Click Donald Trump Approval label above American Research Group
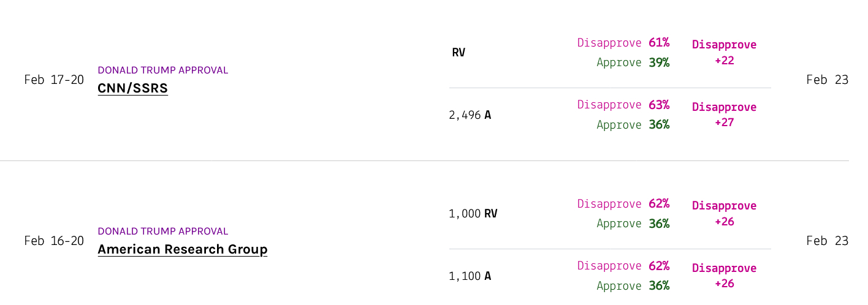This screenshot has height=305, width=868. coord(162,232)
